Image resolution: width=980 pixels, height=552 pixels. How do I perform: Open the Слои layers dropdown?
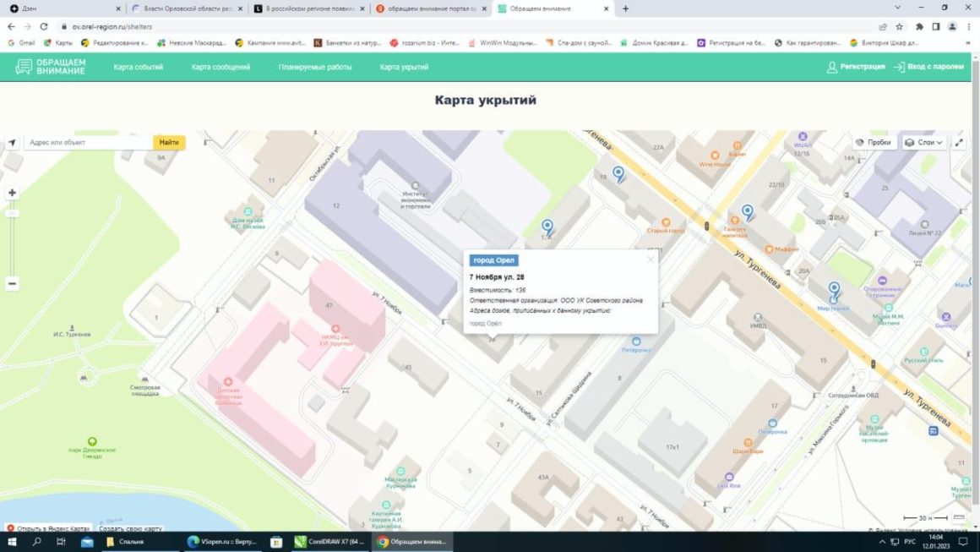(x=923, y=143)
